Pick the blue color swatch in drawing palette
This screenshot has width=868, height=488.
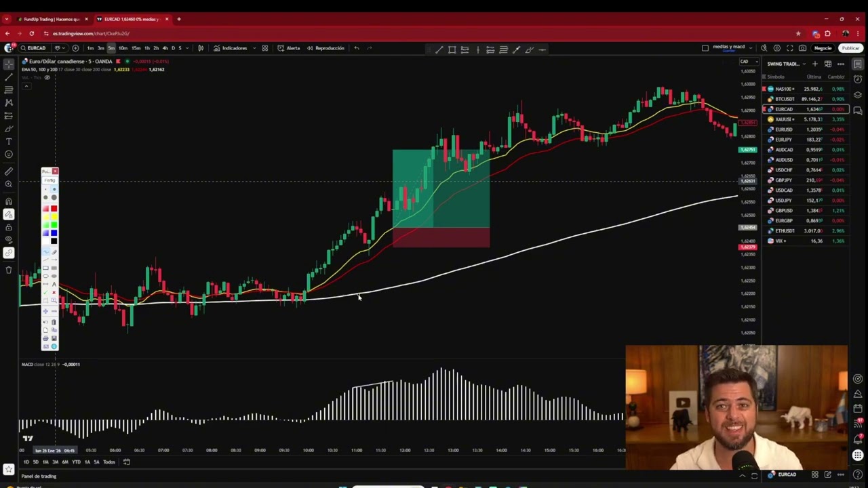pyautogui.click(x=54, y=233)
